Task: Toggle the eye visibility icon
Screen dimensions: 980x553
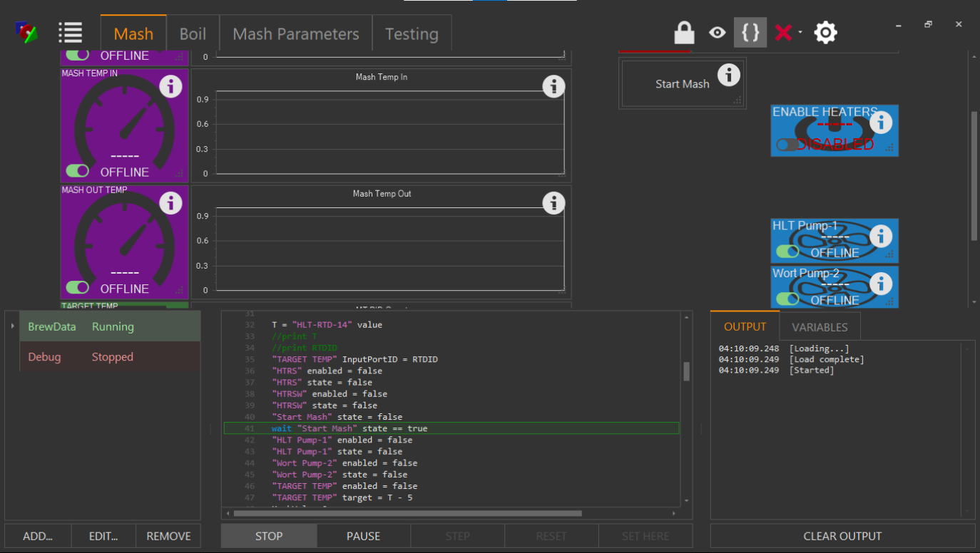Action: (718, 32)
